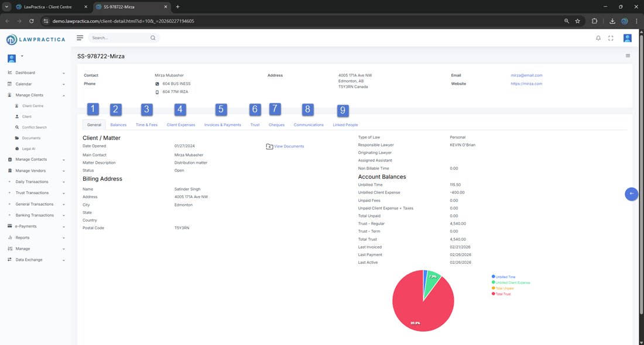Click the notification bell icon
644x345 pixels.
598,38
